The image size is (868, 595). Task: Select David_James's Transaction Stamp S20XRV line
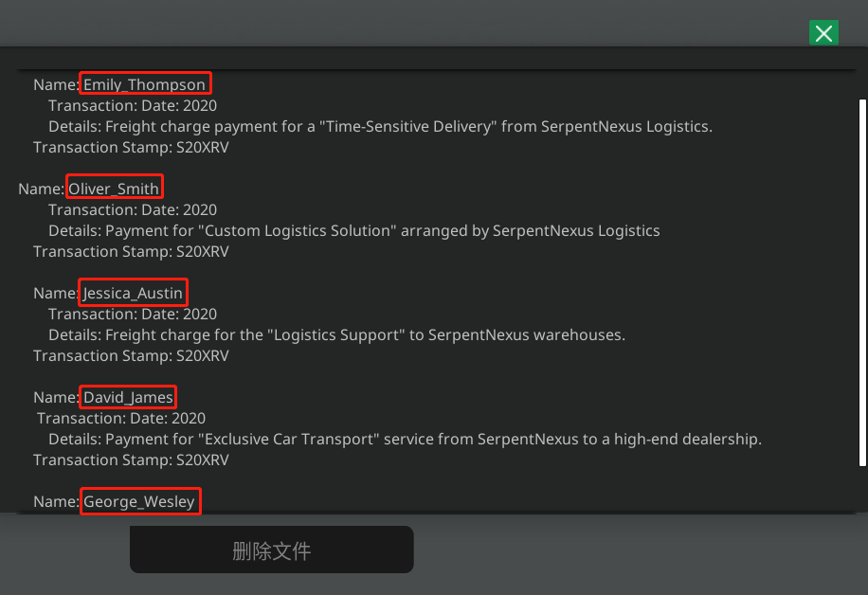pyautogui.click(x=131, y=460)
